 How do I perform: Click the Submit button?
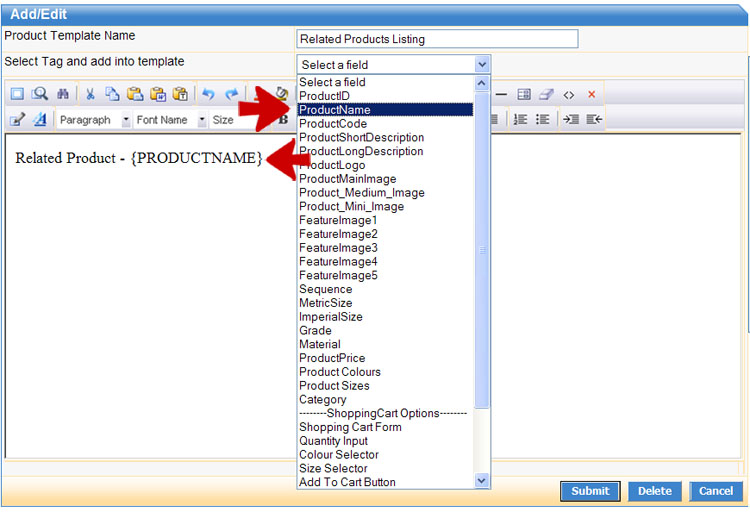tap(590, 491)
